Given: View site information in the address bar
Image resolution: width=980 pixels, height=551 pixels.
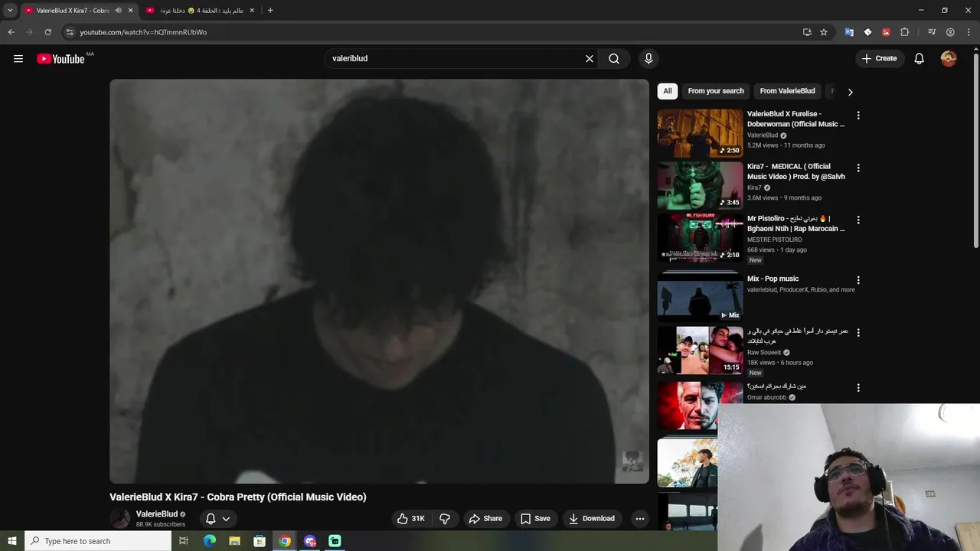Looking at the screenshot, I should pos(70,32).
